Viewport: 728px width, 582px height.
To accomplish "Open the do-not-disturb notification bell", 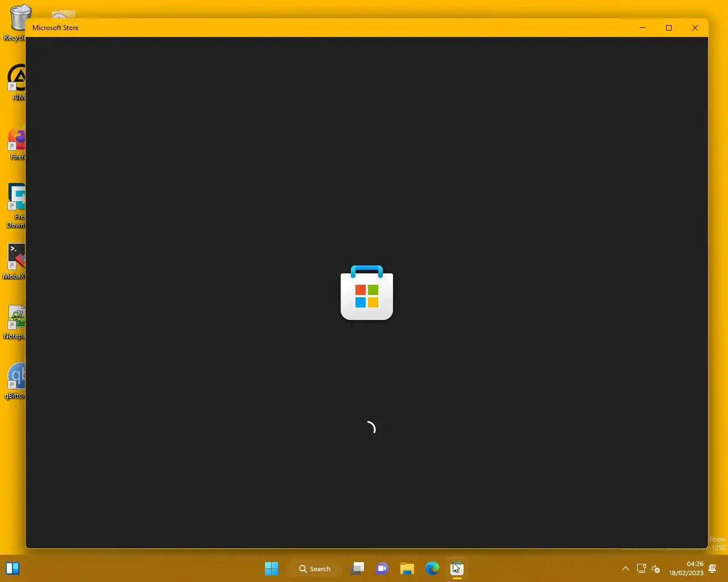I will (712, 568).
